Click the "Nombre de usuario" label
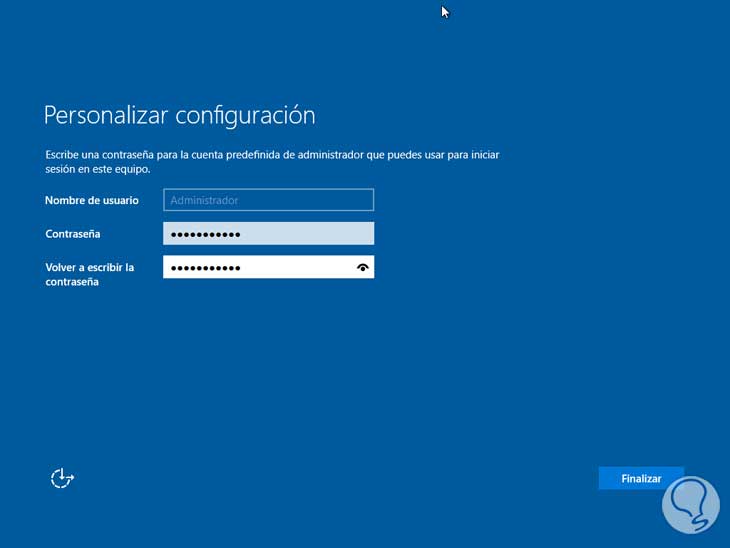This screenshot has width=730, height=548. [x=91, y=200]
